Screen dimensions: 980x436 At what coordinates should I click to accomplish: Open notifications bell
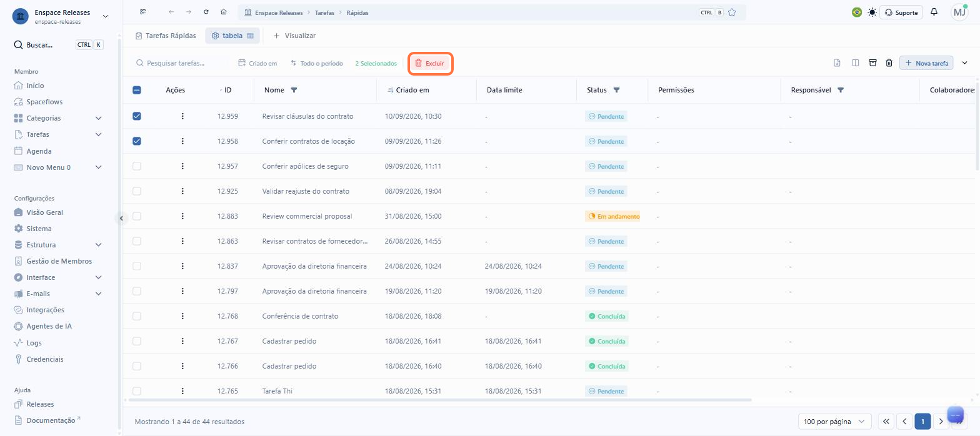pyautogui.click(x=934, y=12)
